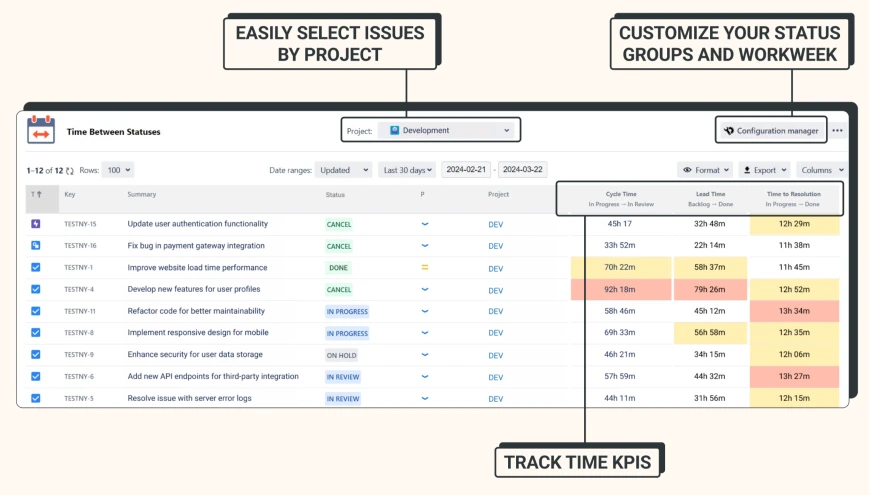870x495 pixels.
Task: Click the ON HOLD status badge for TESTNY-9
Action: tap(341, 355)
